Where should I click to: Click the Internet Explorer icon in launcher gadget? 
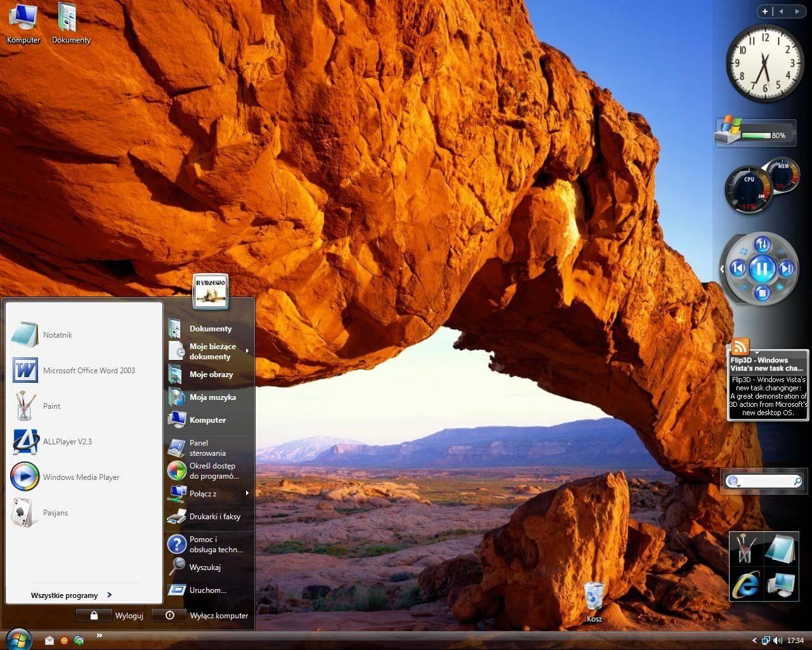(x=745, y=583)
